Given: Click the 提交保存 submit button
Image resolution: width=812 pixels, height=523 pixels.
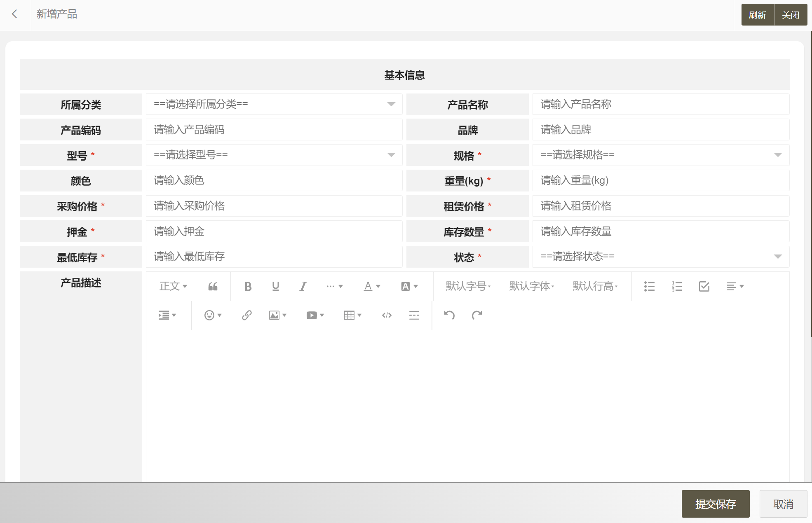Looking at the screenshot, I should coord(715,504).
